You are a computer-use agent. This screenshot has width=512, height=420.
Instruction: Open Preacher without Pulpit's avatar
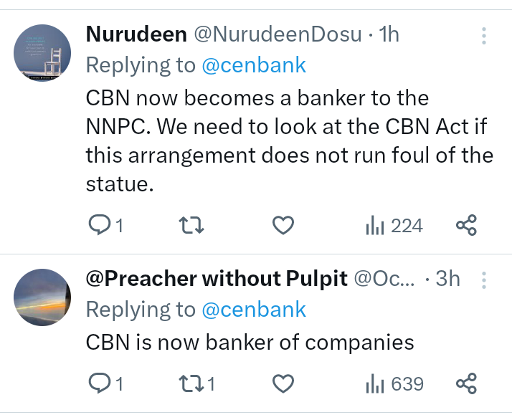tap(43, 297)
